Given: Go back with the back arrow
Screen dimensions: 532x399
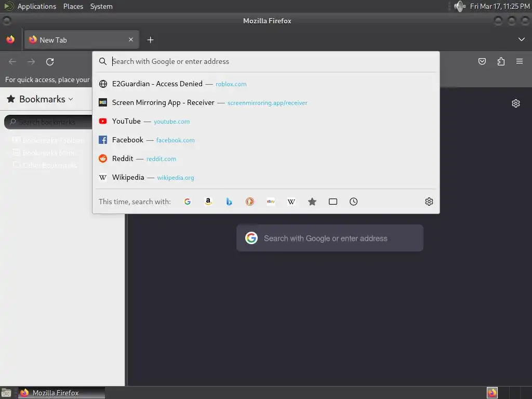Looking at the screenshot, I should [12, 61].
